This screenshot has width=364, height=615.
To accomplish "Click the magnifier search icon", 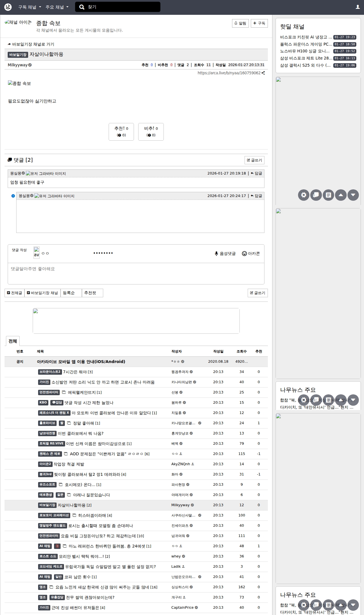I will tap(82, 7).
